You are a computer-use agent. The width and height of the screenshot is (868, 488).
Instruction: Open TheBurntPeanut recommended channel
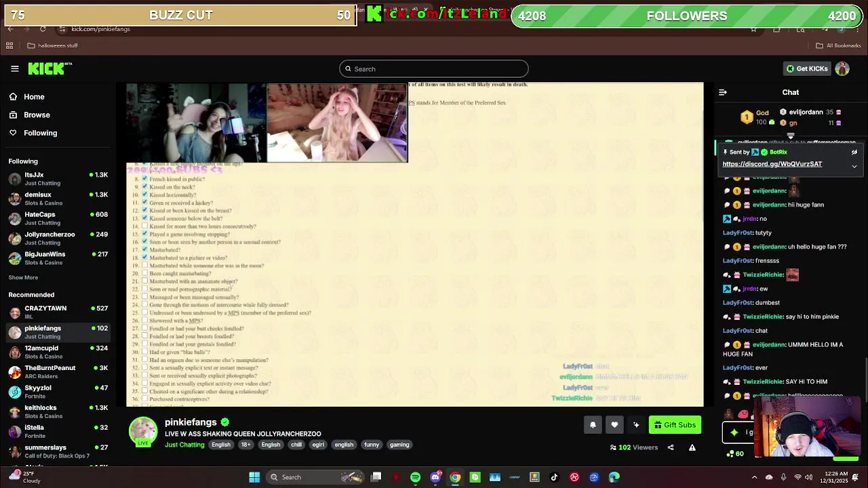58,371
